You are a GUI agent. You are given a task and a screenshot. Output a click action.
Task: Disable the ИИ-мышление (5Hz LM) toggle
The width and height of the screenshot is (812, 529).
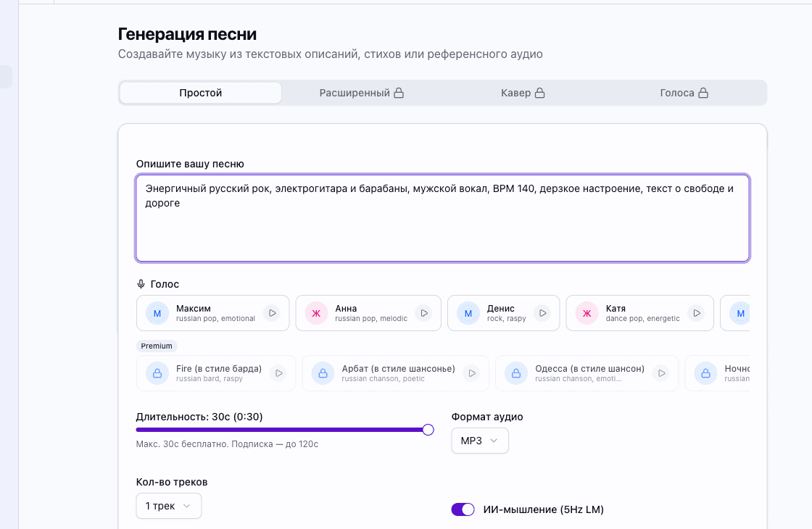[x=463, y=509]
